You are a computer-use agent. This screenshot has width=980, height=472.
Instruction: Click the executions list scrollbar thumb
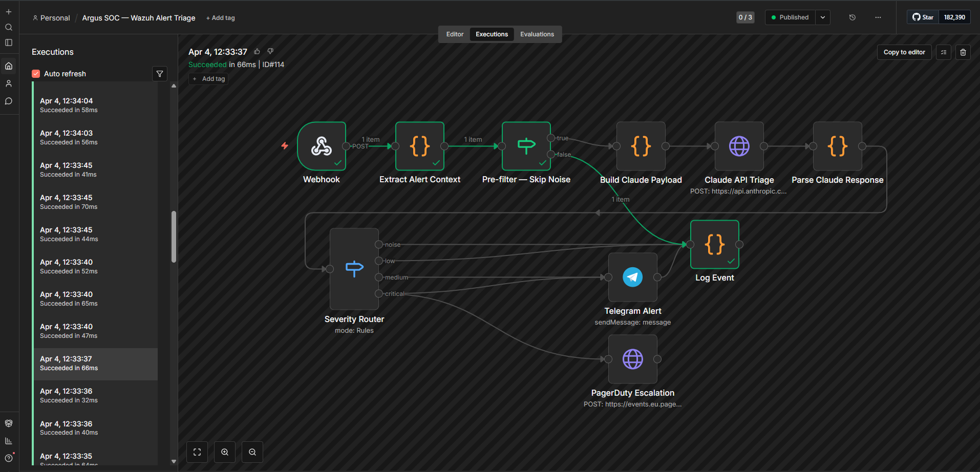(x=174, y=237)
